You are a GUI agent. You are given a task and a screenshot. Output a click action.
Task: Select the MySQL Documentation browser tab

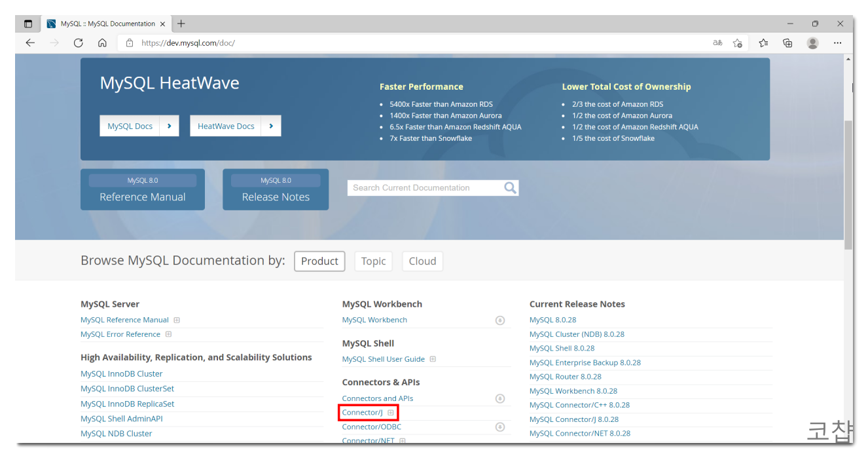point(105,24)
